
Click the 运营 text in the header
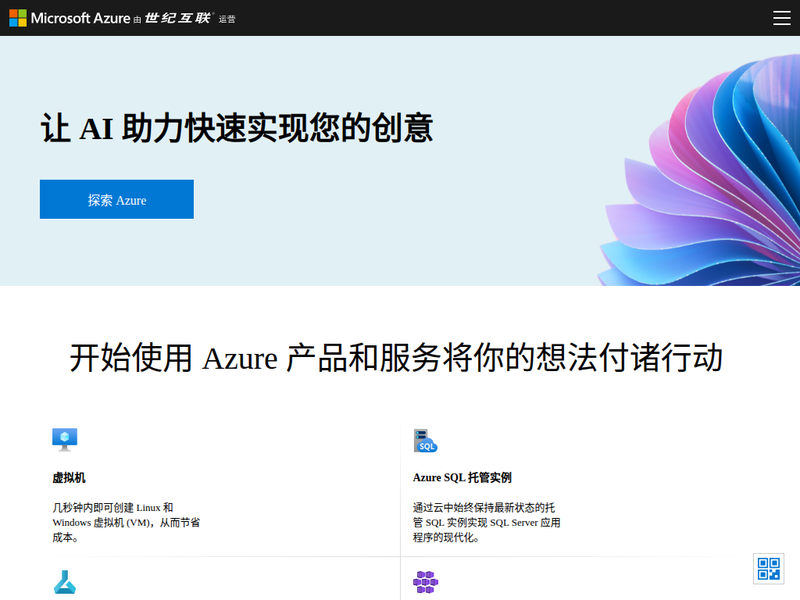point(227,19)
